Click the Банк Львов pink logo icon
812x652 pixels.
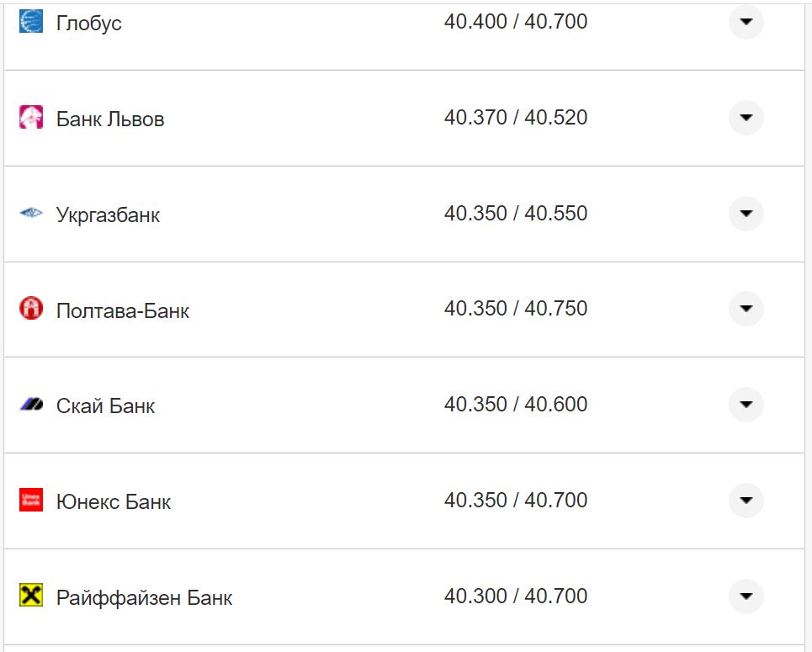[x=30, y=118]
